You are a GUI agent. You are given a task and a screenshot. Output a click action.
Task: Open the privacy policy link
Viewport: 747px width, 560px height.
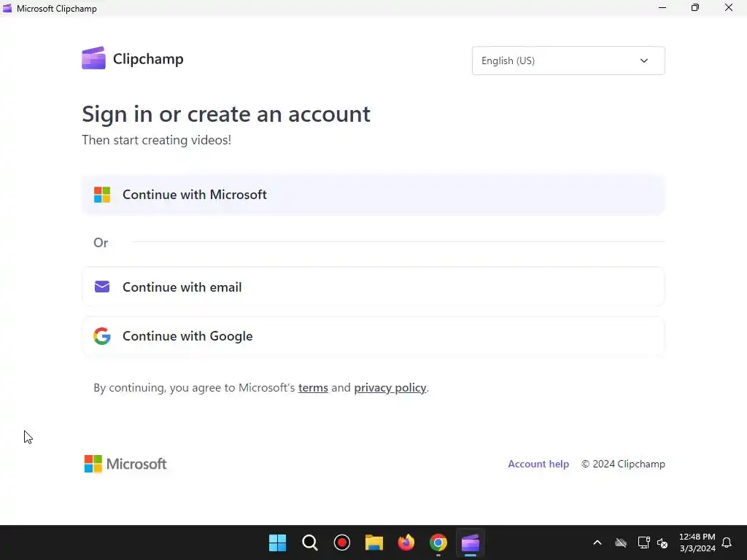point(390,388)
